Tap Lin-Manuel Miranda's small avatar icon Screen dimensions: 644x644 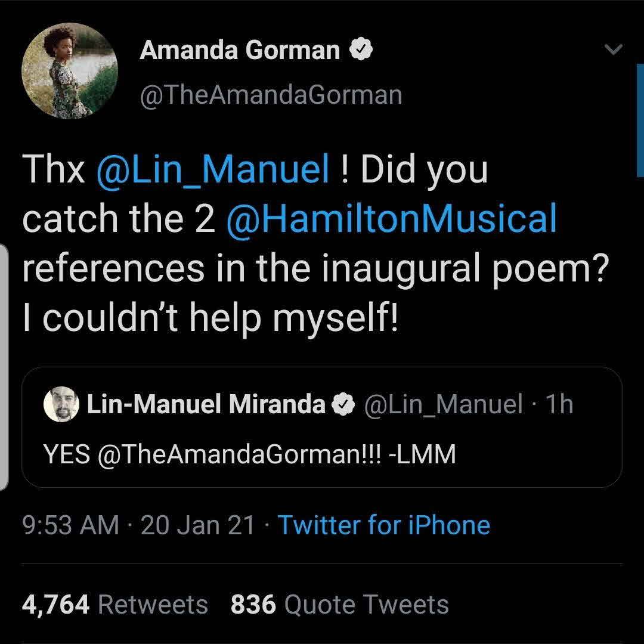coord(61,405)
